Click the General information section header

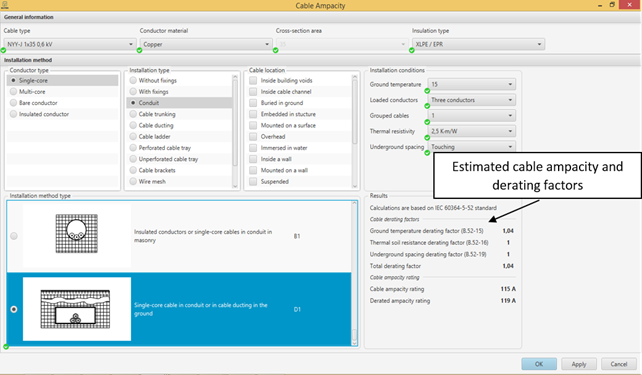321,17
